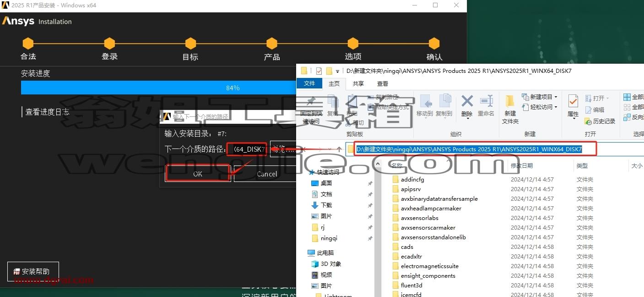Open the 文件 tab in Explorer
Viewport: 644px width, 297px height.
coord(310,83)
